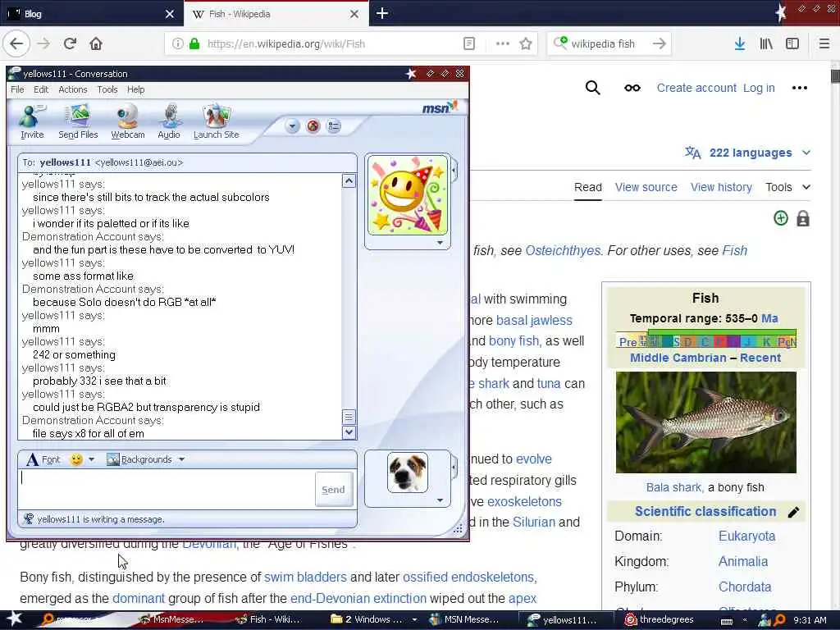This screenshot has width=840, height=630.
Task: Click Firefox back arrow button
Action: (x=16, y=43)
